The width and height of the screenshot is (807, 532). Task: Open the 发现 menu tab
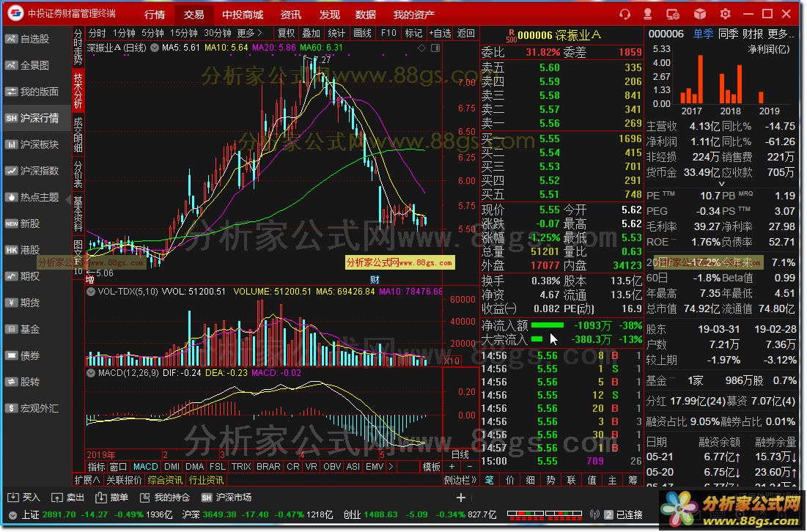[x=329, y=15]
